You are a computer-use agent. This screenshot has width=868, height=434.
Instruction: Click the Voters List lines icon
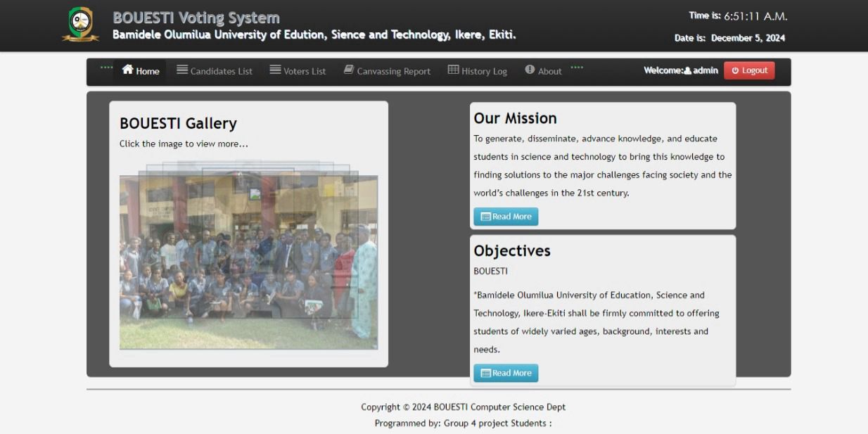(275, 70)
